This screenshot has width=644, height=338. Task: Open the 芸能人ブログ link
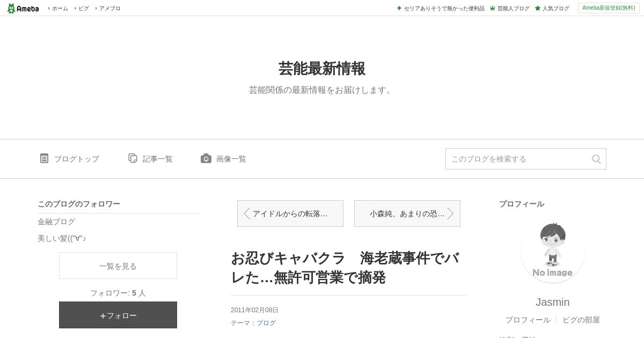pos(513,8)
